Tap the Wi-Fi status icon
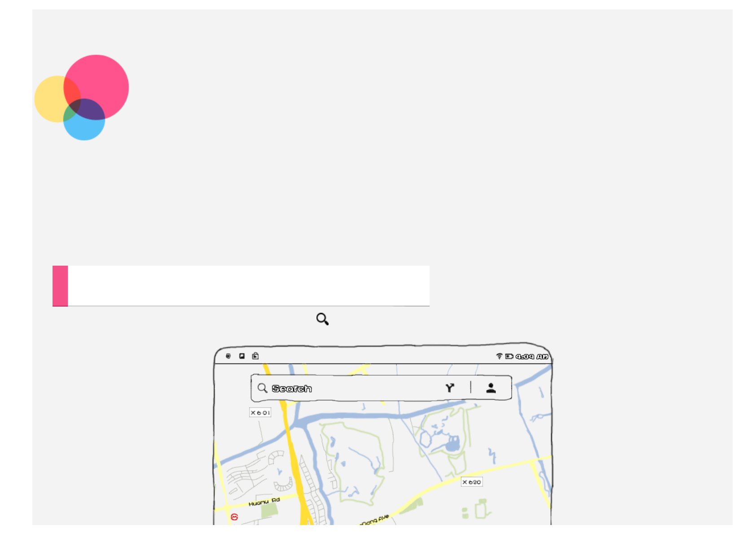 499,356
